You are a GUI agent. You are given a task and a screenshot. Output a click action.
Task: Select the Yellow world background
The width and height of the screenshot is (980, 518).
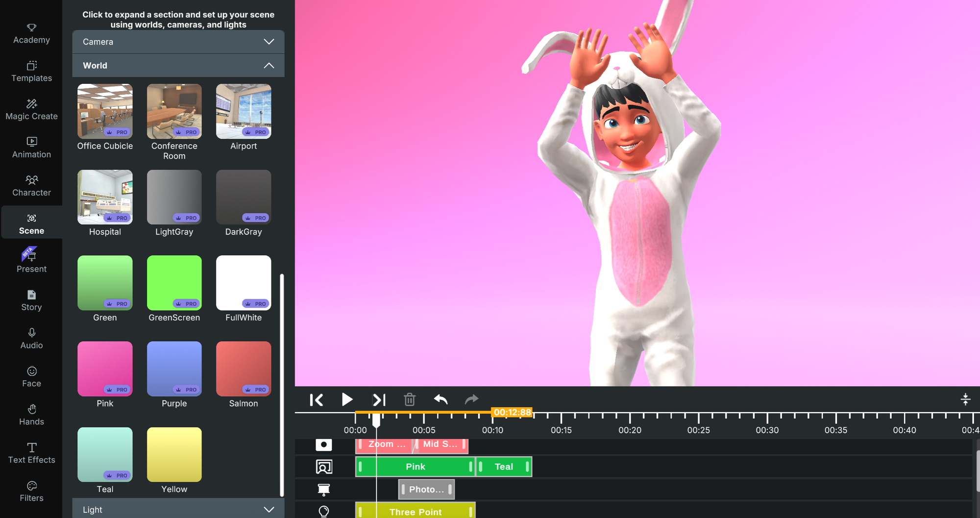click(174, 454)
